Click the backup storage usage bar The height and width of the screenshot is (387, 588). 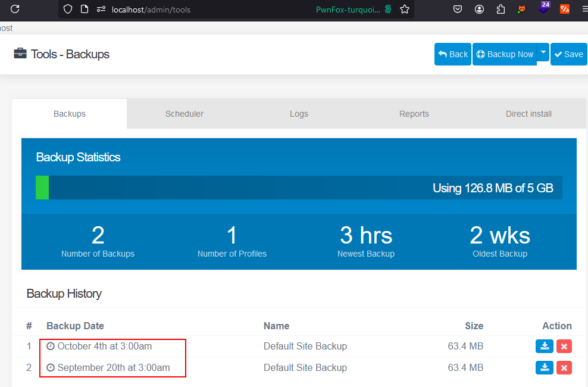pos(299,188)
